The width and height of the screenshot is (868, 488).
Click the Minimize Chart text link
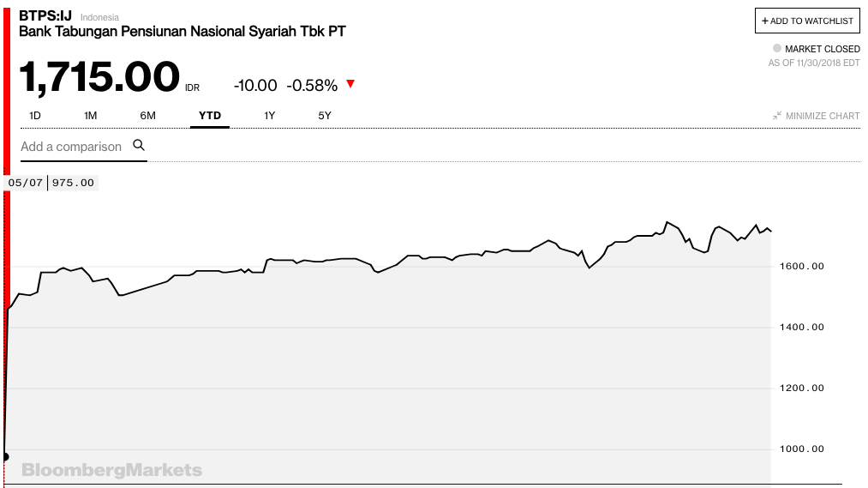(822, 116)
